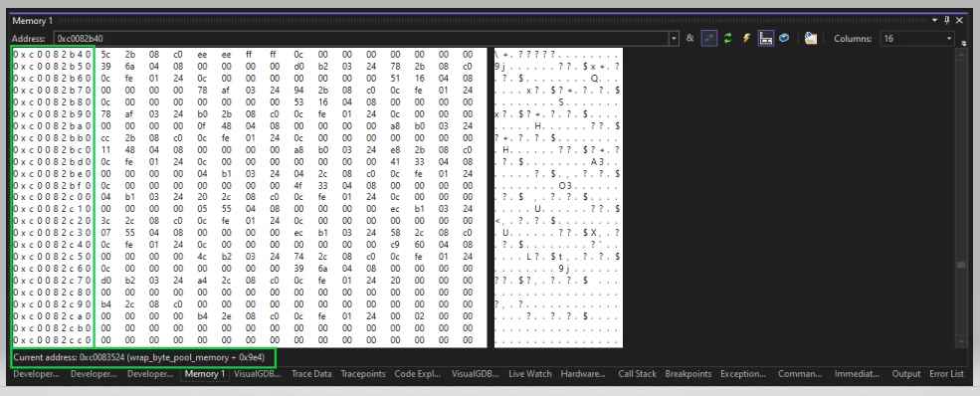Click the scrollbar down arrow

[961, 341]
